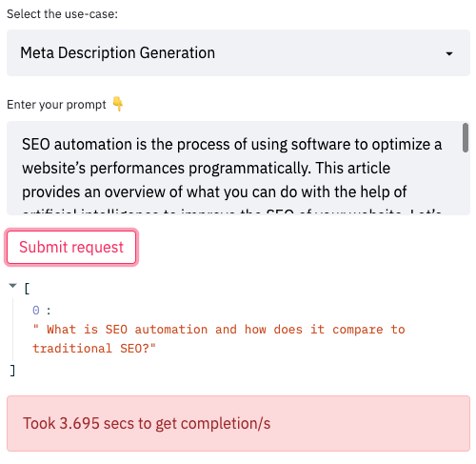476x464 pixels.
Task: Click the 'Enter your prompt' label
Action: click(56, 105)
